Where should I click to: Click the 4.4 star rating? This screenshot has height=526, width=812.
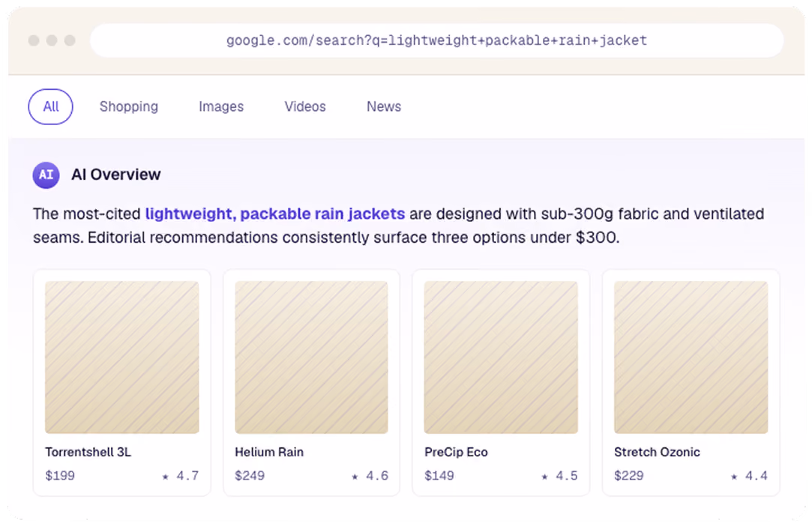[749, 476]
